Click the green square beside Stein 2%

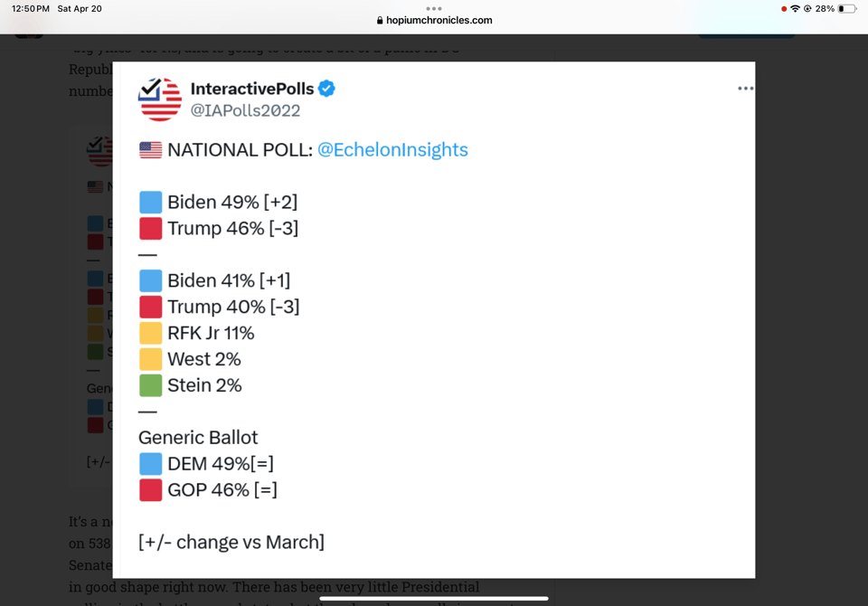coord(150,385)
